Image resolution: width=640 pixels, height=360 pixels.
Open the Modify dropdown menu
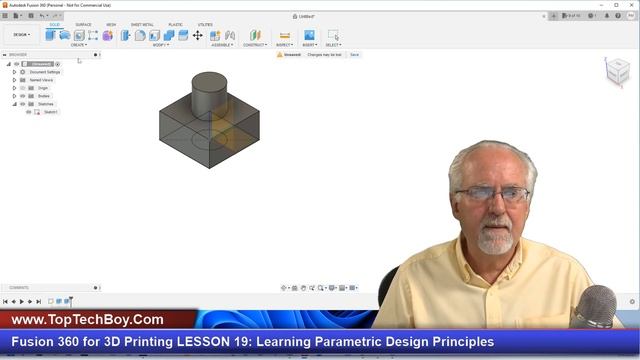(160, 45)
